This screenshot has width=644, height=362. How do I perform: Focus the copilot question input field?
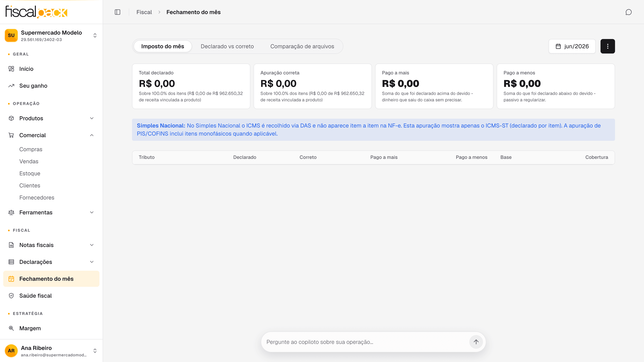[366, 342]
